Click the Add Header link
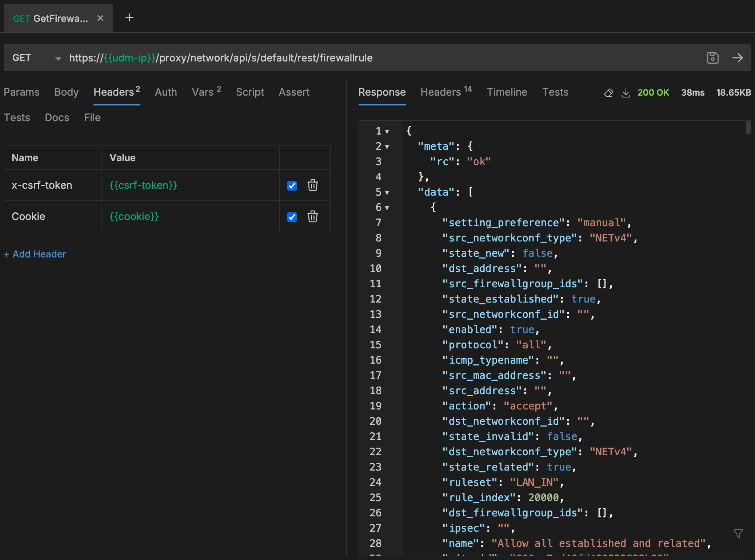The width and height of the screenshot is (755, 560). [35, 254]
